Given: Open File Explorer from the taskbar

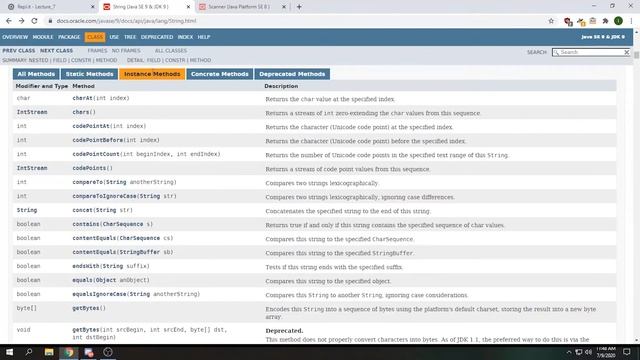Looking at the screenshot, I should coord(49,352).
